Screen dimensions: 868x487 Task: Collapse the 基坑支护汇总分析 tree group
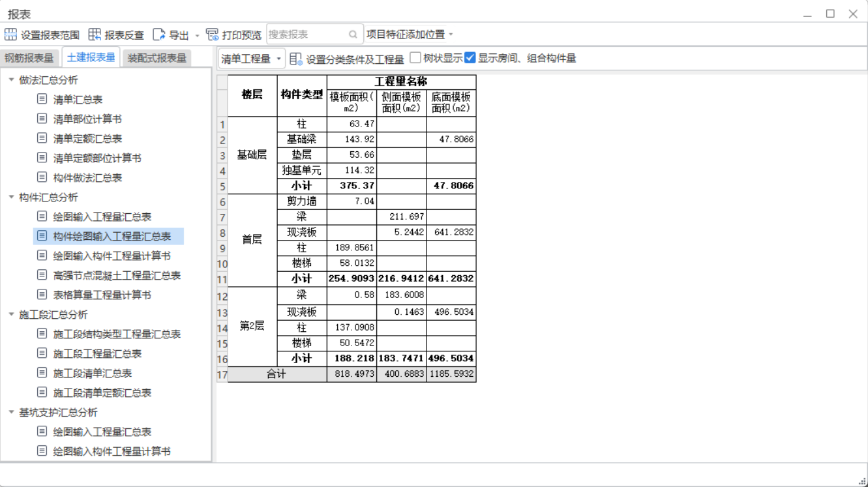pyautogui.click(x=11, y=412)
